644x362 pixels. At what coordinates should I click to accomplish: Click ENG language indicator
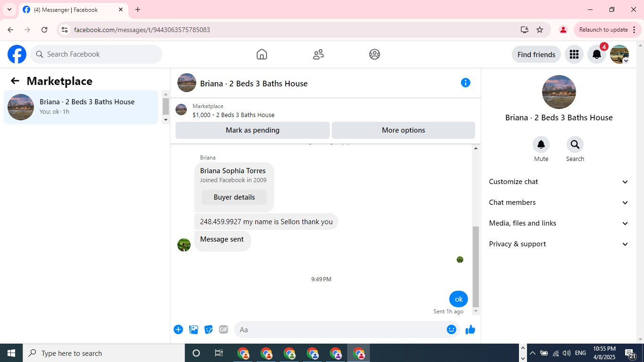(x=581, y=353)
